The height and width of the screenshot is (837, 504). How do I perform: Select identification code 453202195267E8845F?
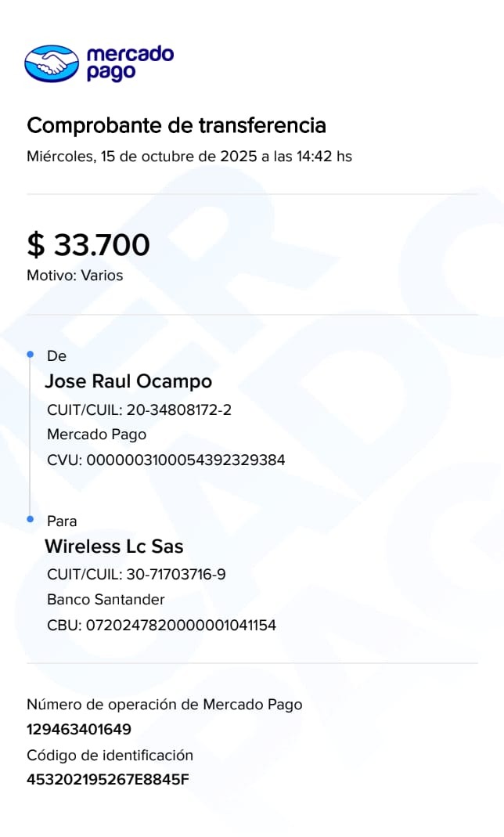[x=108, y=780]
